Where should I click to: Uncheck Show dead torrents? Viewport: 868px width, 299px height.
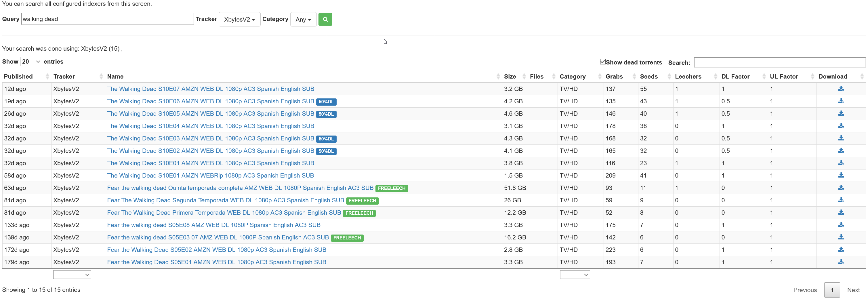click(x=603, y=61)
